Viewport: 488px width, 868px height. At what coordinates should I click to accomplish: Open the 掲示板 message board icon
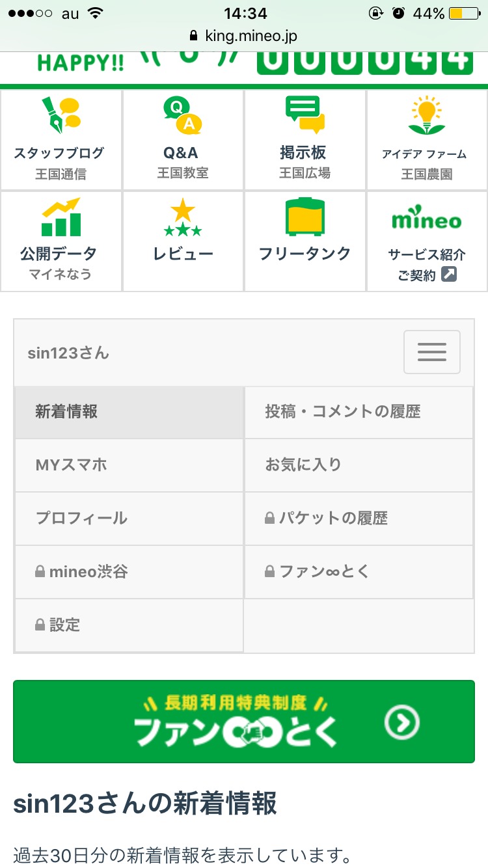(x=305, y=115)
